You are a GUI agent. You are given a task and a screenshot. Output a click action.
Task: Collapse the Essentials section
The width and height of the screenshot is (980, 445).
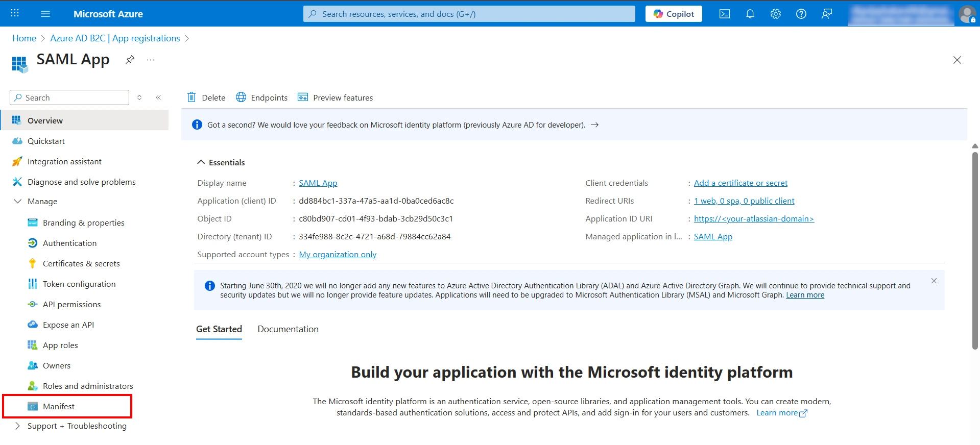[x=201, y=162]
